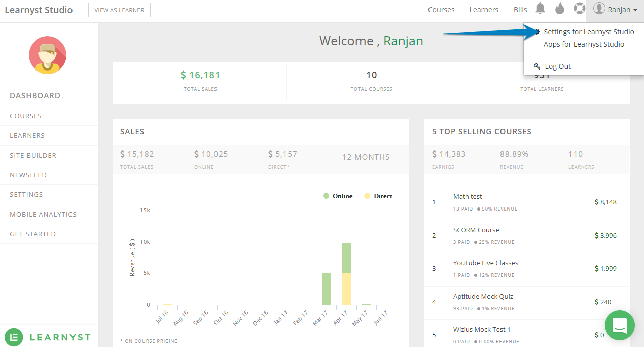Click the green Apr 17 Online bar segment
The height and width of the screenshot is (347, 644).
(x=347, y=258)
